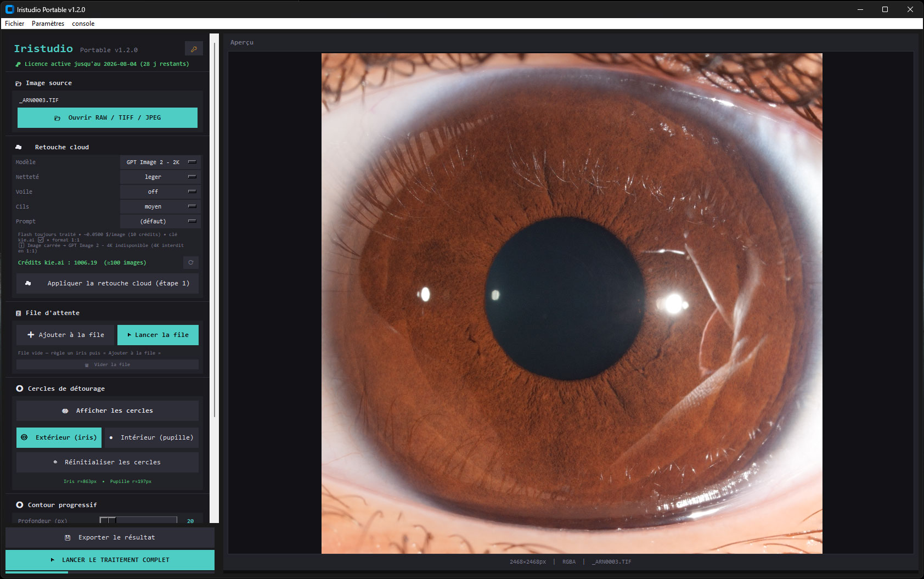Refresh the kie.ai credits balance
The image size is (924, 579).
click(x=190, y=262)
